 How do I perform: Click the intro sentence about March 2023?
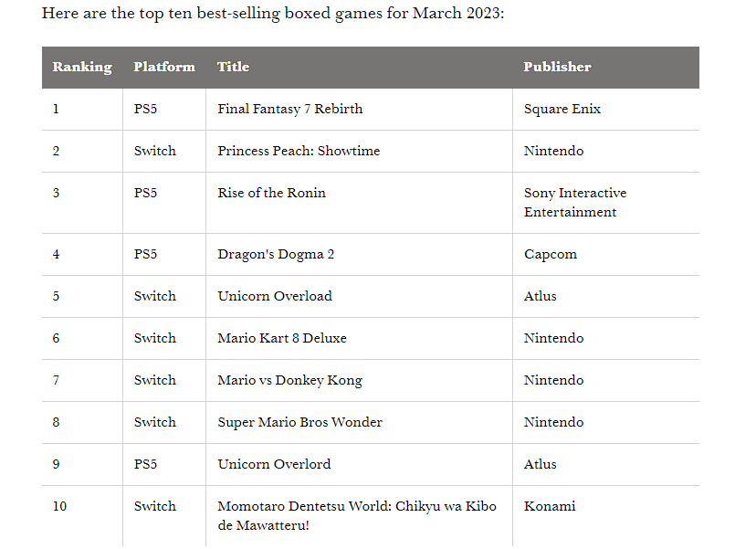coord(272,16)
